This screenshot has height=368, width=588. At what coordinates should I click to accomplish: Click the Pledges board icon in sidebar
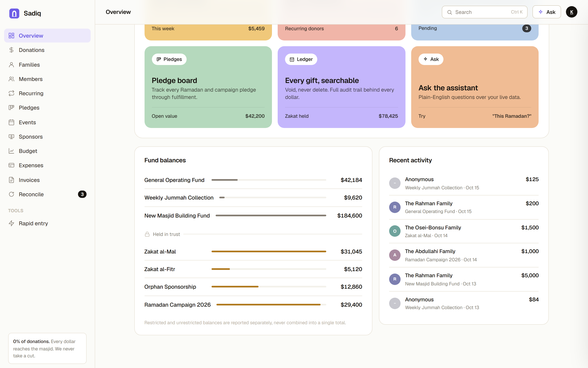[11, 108]
